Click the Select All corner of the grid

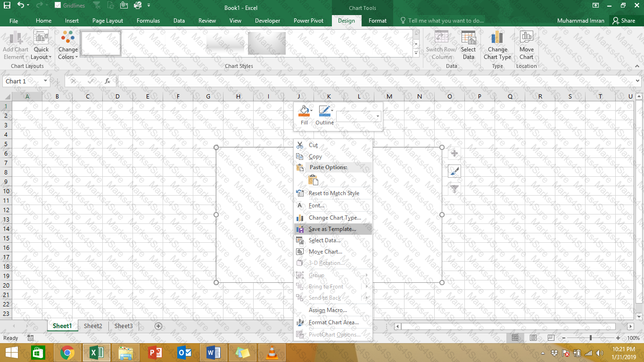6,97
